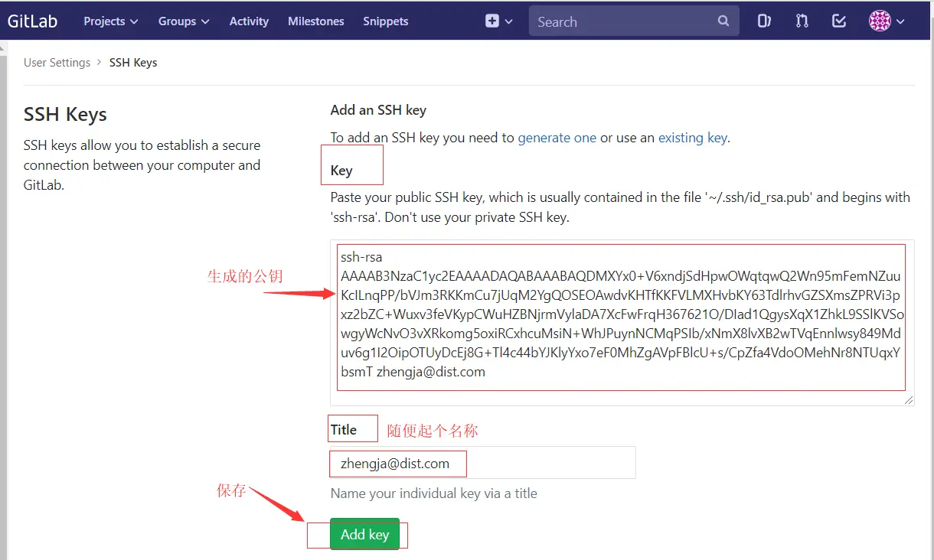
Task: Select the Activity menu item
Action: (x=249, y=21)
